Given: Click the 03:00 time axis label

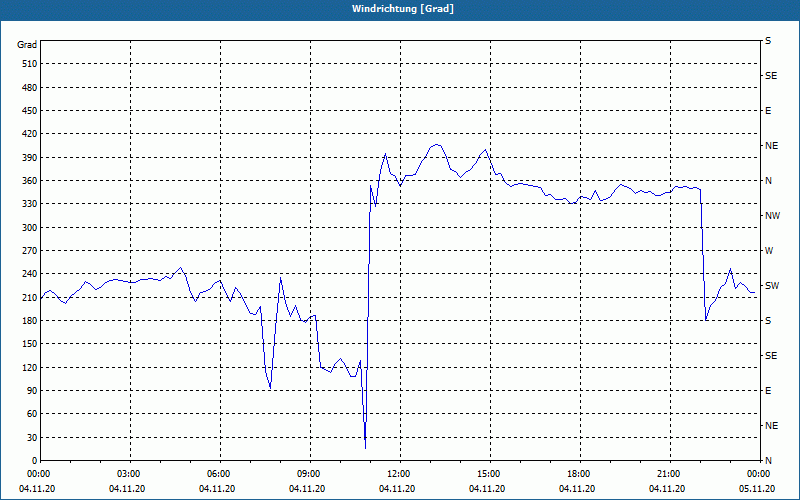Looking at the screenshot, I should point(130,474).
